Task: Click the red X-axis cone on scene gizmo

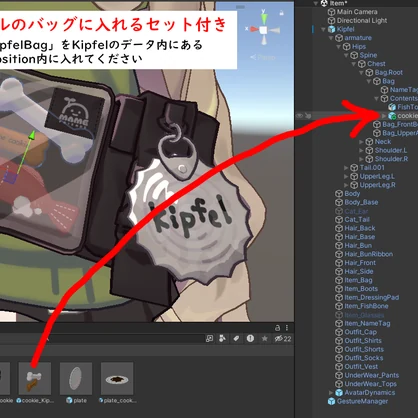Action: click(254, 30)
